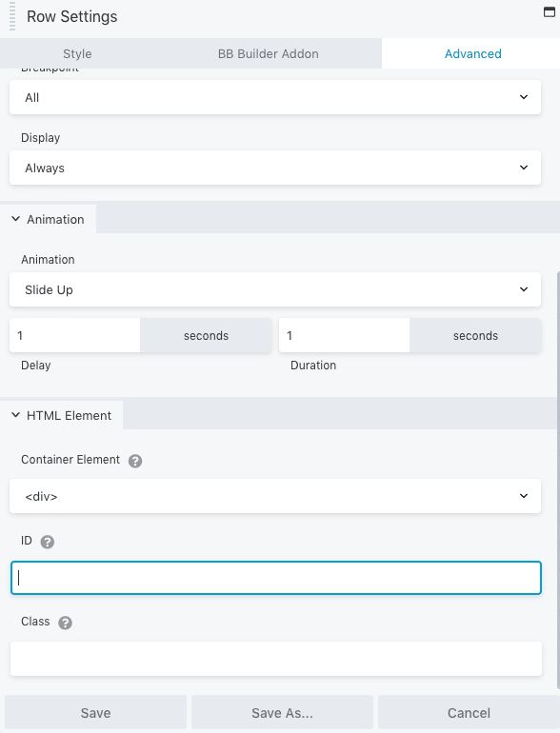Maximize the Row Settings panel
560x733 pixels.
(x=549, y=11)
